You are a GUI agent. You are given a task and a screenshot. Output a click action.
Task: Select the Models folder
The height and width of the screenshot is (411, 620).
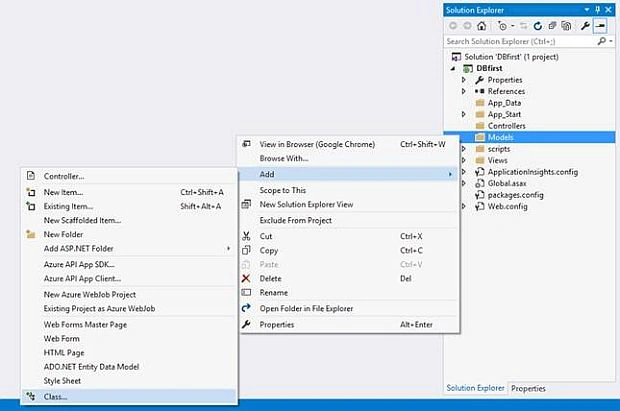501,137
